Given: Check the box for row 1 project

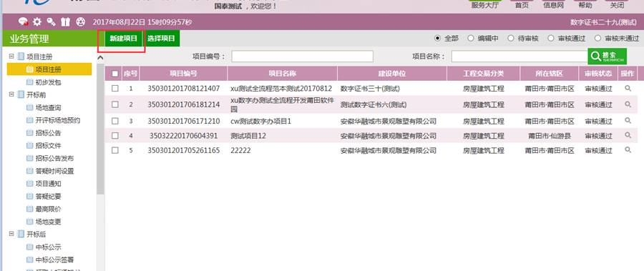Looking at the screenshot, I should [x=115, y=88].
